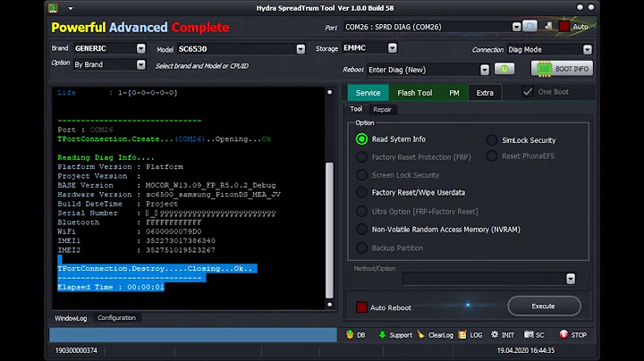Click the green Support download icon
644x361 pixels.
(382, 335)
